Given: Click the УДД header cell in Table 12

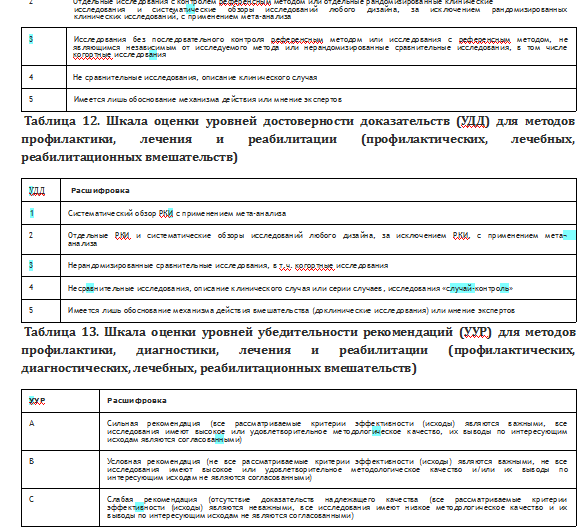Looking at the screenshot, I should click(x=41, y=191).
